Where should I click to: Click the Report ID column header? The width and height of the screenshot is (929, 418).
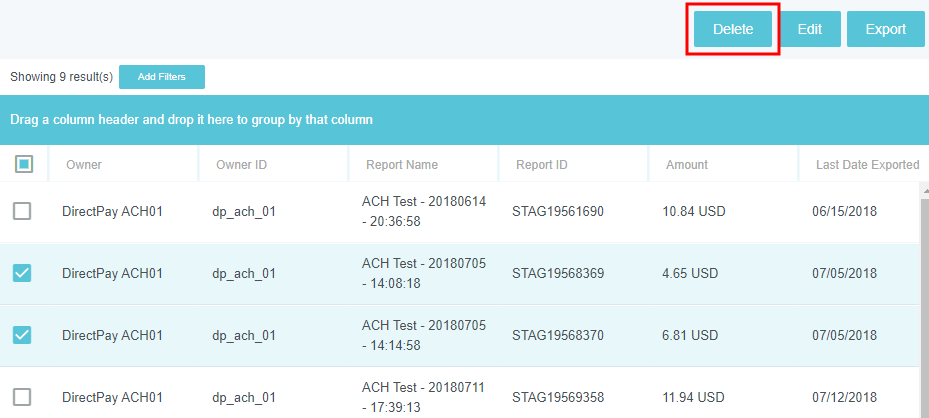(541, 165)
